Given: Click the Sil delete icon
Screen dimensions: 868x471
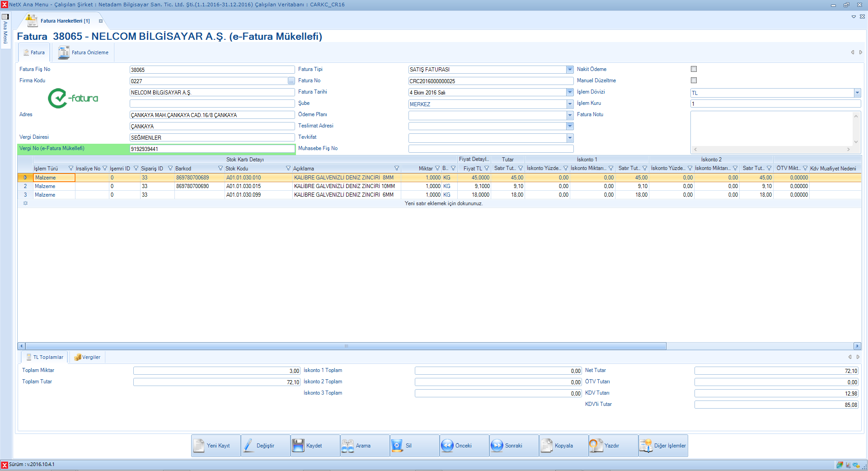Looking at the screenshot, I should point(397,446).
